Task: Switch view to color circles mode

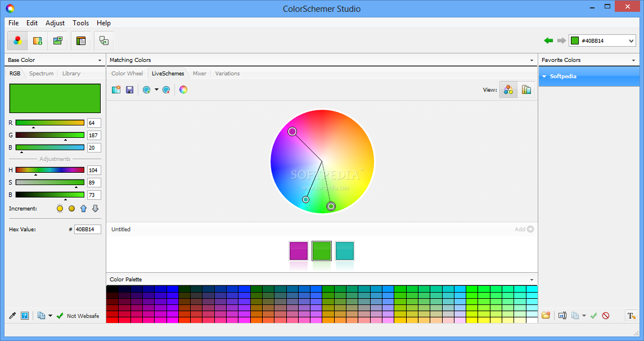Action: (508, 89)
